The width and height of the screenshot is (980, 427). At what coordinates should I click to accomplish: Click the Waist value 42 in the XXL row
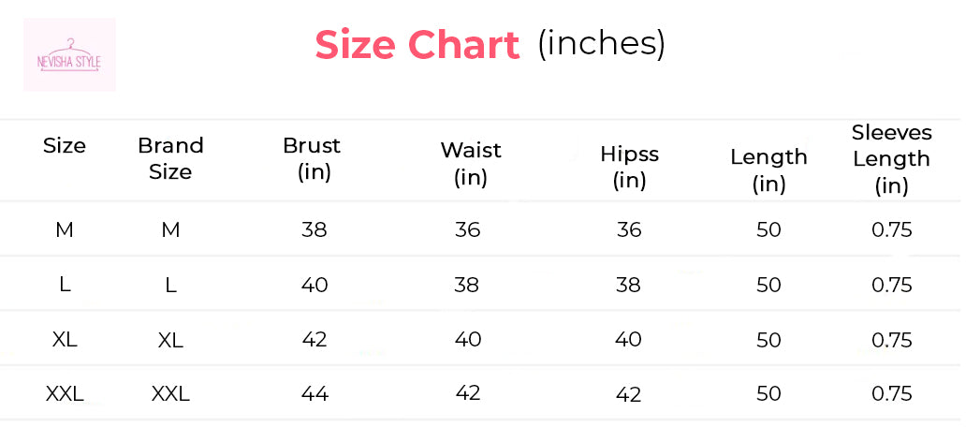coord(467,393)
